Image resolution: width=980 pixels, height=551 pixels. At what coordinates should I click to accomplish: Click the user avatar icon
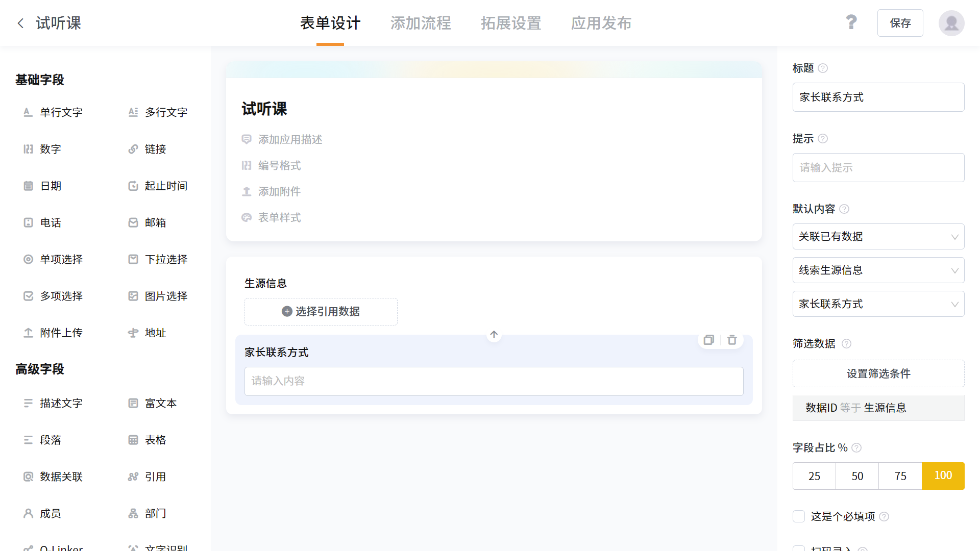coord(951,23)
